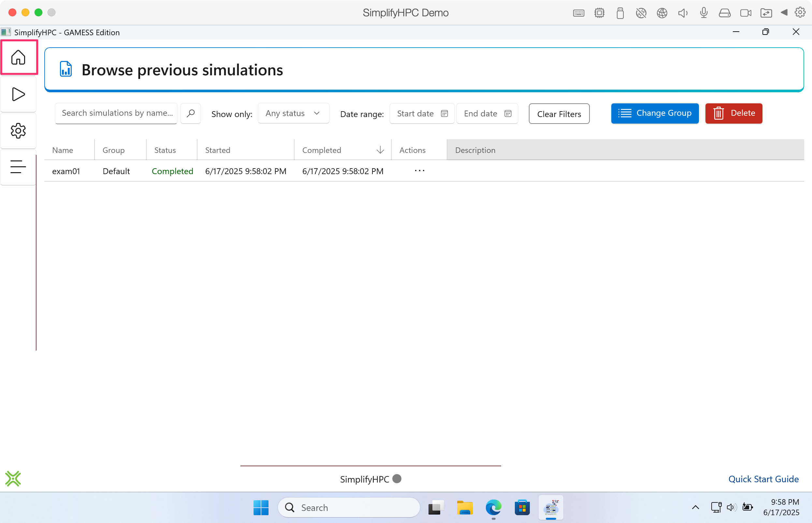Screen dimensions: 812x523
Task: Focus the search simulations by name field
Action: (x=116, y=113)
